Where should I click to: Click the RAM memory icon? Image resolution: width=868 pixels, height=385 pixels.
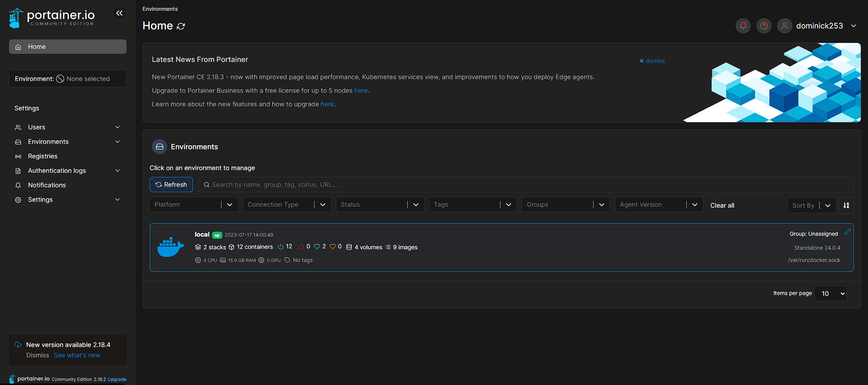click(223, 260)
